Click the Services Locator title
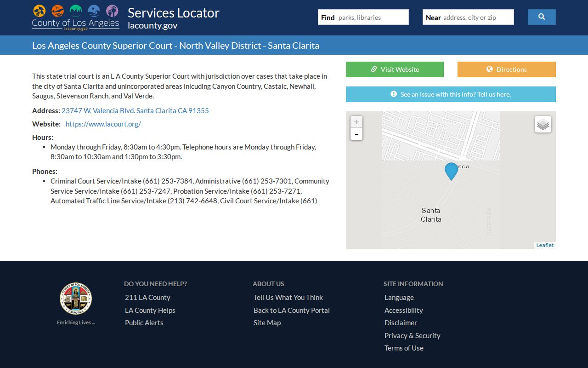Viewport: 588px width, 368px height. coord(174,12)
